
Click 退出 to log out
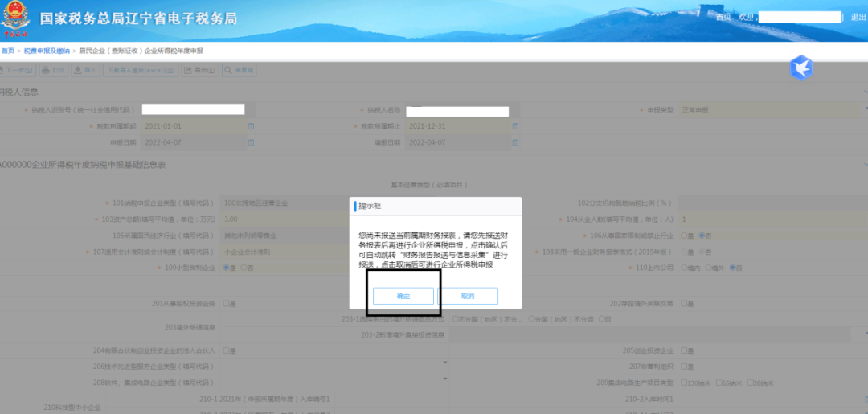pos(858,17)
